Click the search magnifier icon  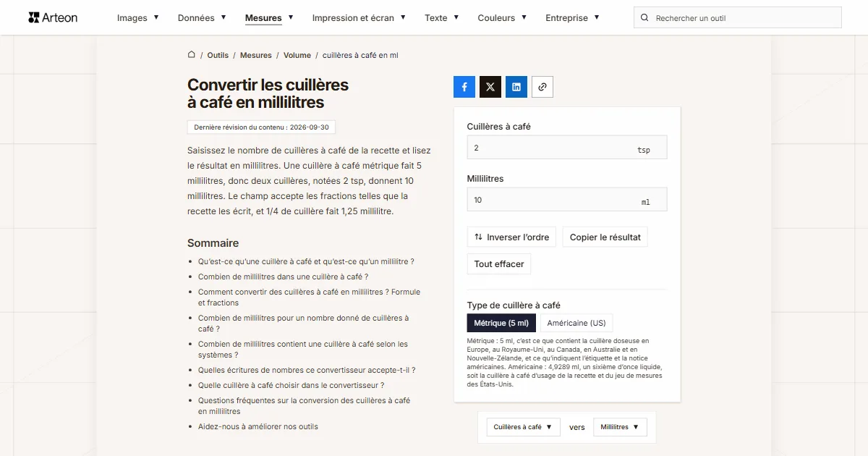point(645,18)
